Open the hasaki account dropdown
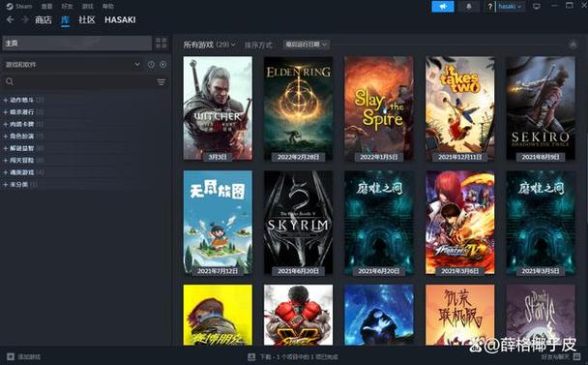 [510, 7]
